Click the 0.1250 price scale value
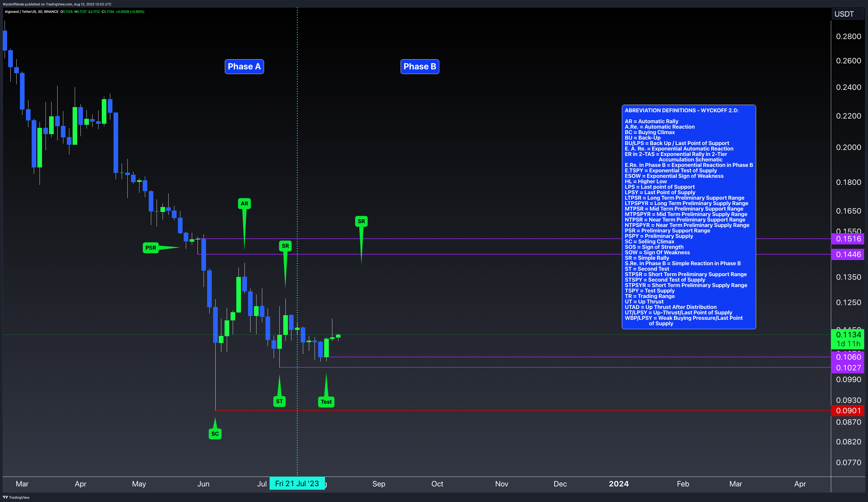868x502 pixels. 848,302
